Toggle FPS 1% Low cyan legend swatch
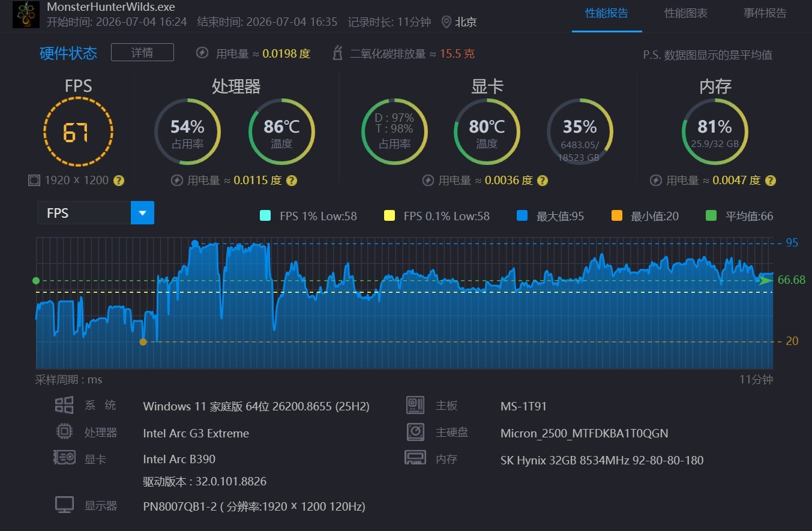The image size is (812, 531). click(265, 216)
